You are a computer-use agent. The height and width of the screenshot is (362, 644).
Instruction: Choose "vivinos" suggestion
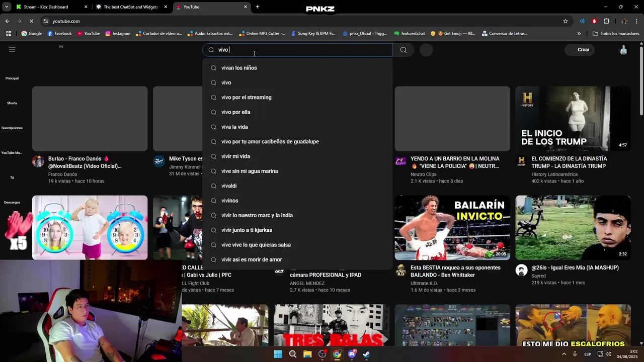point(297,201)
